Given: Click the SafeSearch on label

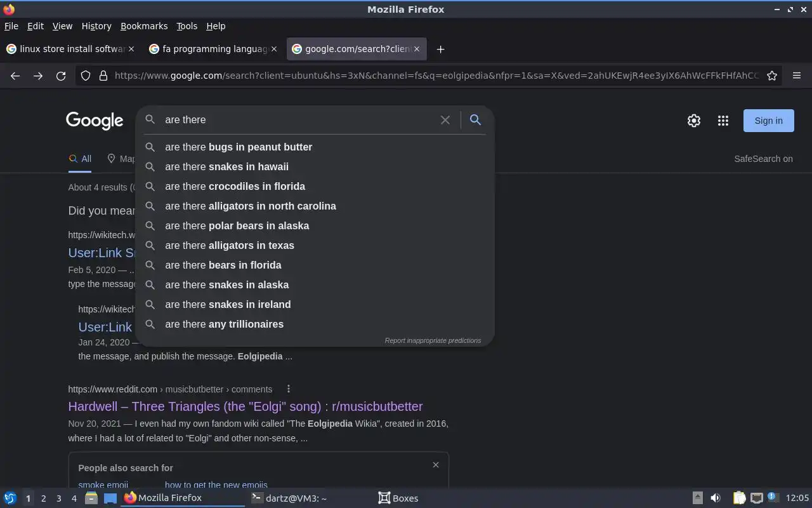Looking at the screenshot, I should coord(763,159).
